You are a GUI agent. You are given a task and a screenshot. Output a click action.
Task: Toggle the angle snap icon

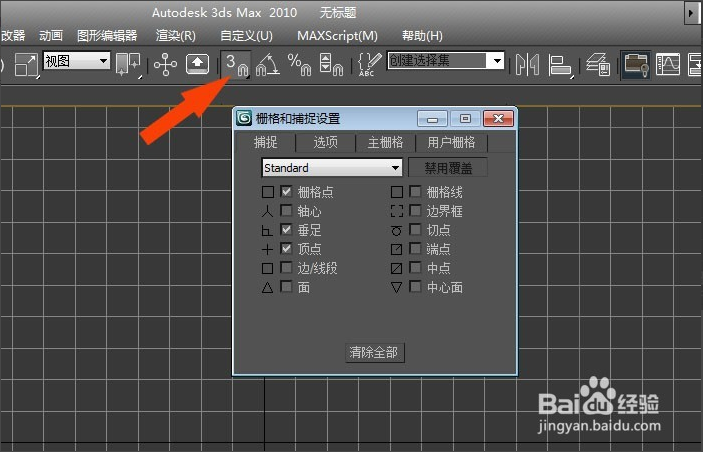coord(268,64)
